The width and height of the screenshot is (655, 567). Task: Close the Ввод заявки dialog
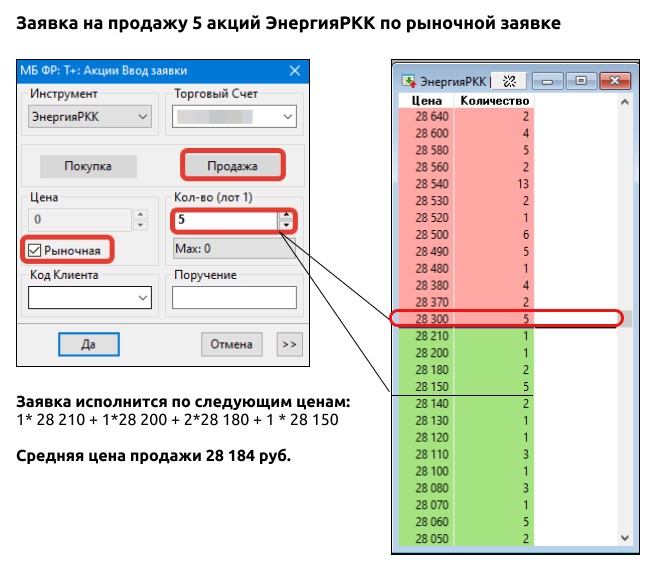click(x=294, y=71)
